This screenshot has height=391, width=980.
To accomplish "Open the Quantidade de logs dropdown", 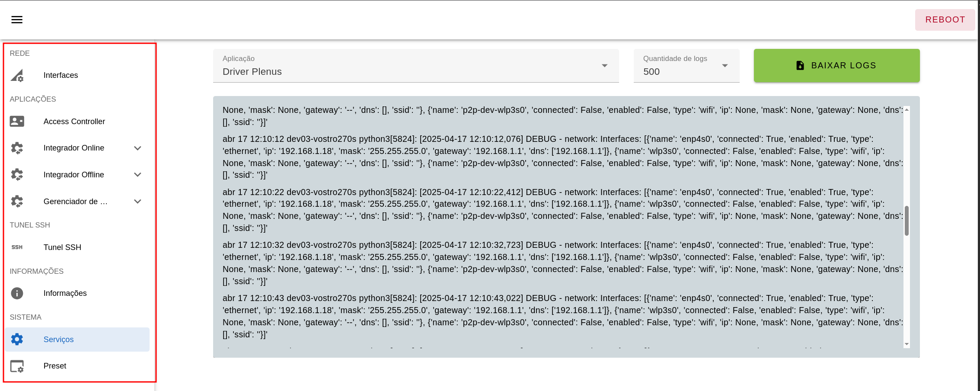I will click(x=686, y=66).
